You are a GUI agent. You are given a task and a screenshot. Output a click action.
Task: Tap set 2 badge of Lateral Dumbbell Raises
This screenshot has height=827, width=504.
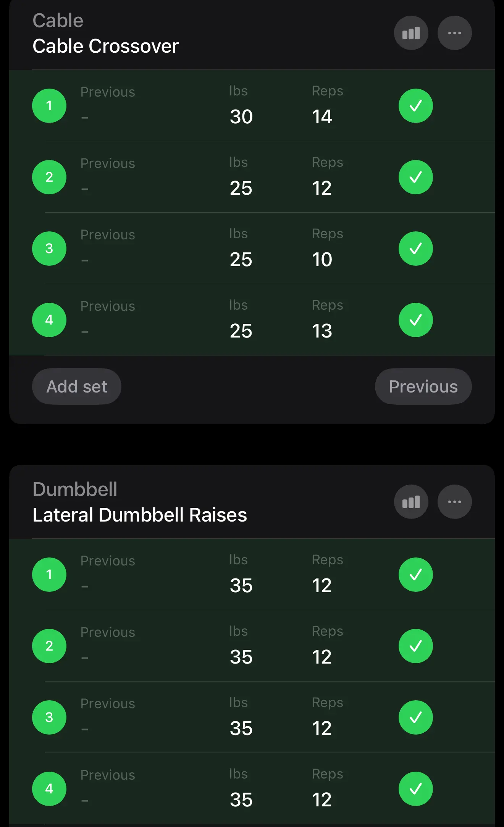[49, 646]
